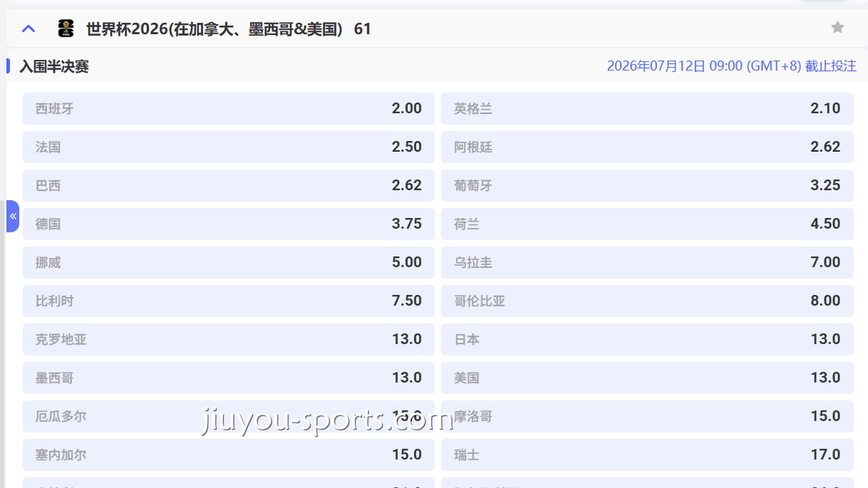Collapse the 世界杯2026 section header
Image resolution: width=868 pixels, height=488 pixels.
click(28, 29)
